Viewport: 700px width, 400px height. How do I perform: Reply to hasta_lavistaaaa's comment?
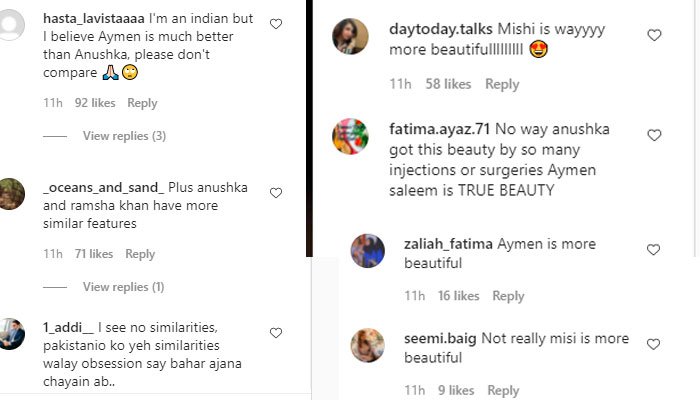[x=142, y=103]
